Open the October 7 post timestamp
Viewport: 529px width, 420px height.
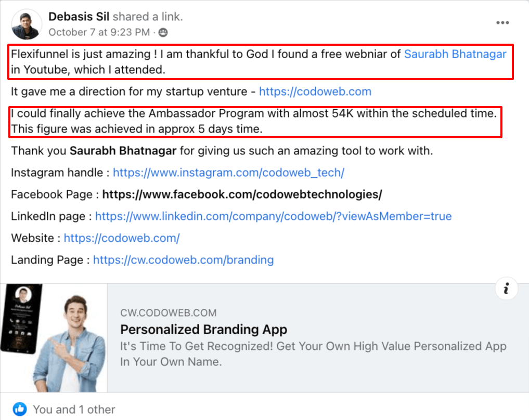99,32
